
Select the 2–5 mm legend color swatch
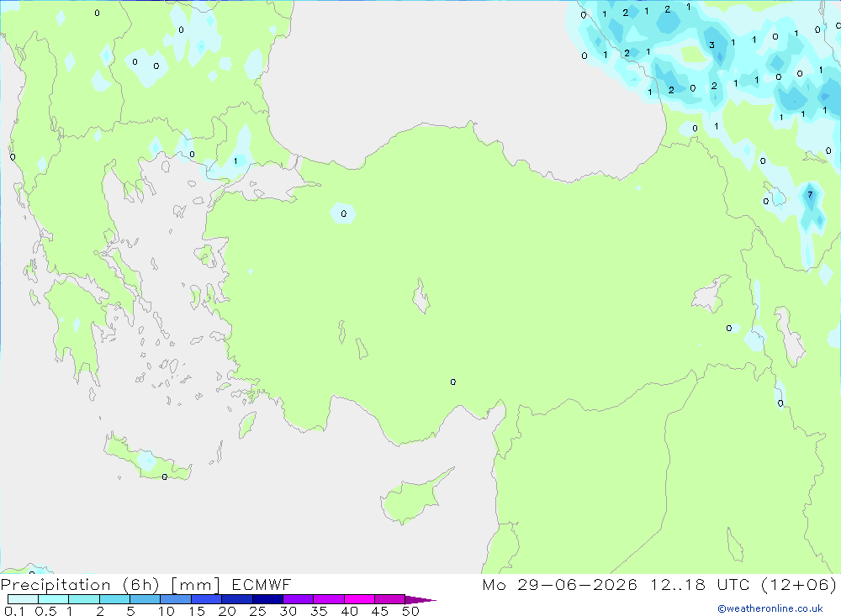click(x=114, y=599)
